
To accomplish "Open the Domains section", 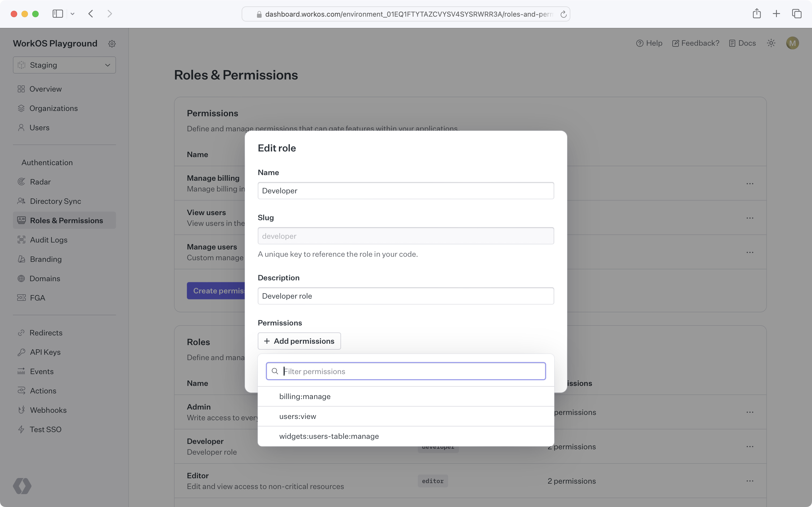I will click(45, 278).
